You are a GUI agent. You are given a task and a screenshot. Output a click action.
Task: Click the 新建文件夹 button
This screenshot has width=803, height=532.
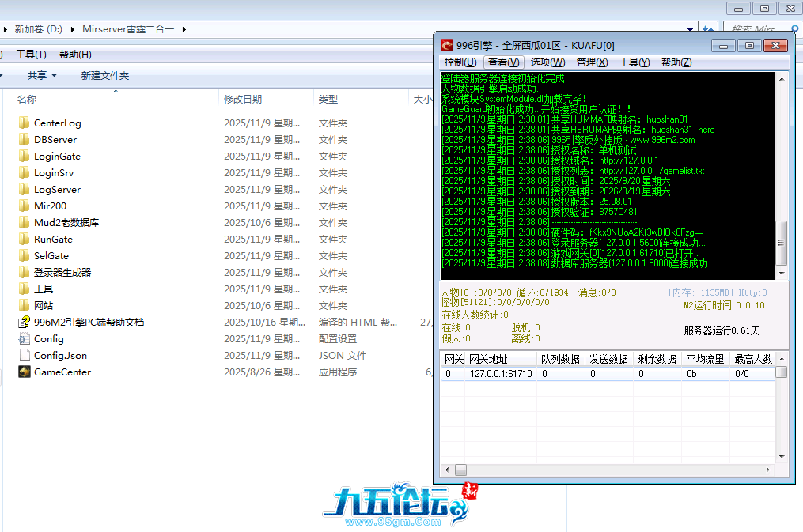pos(104,76)
